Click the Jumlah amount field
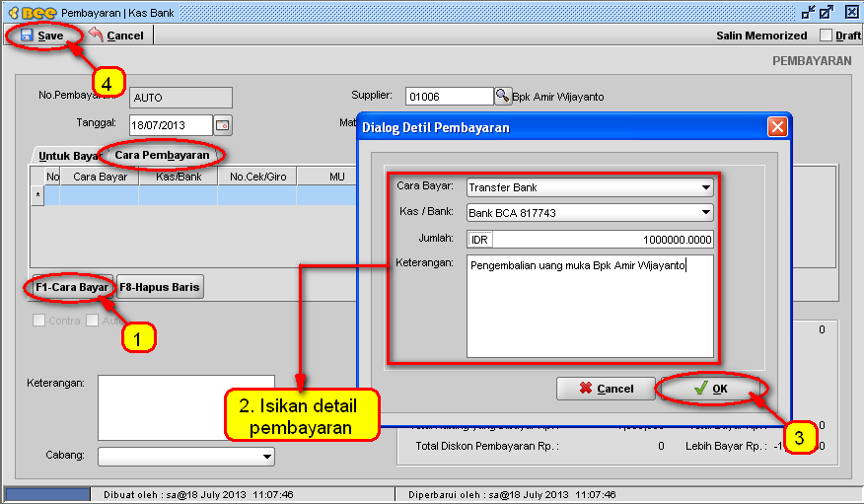 tap(604, 239)
